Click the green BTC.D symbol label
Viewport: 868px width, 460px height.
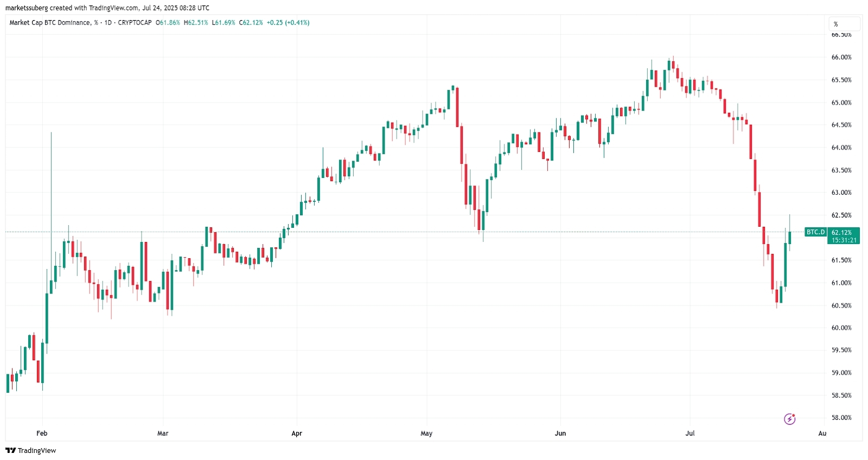click(x=815, y=232)
